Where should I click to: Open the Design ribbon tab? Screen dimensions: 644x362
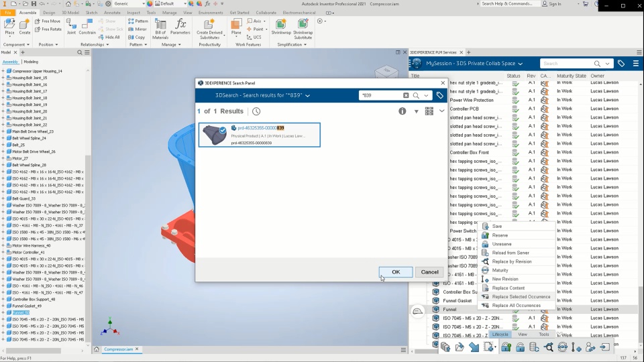point(49,13)
